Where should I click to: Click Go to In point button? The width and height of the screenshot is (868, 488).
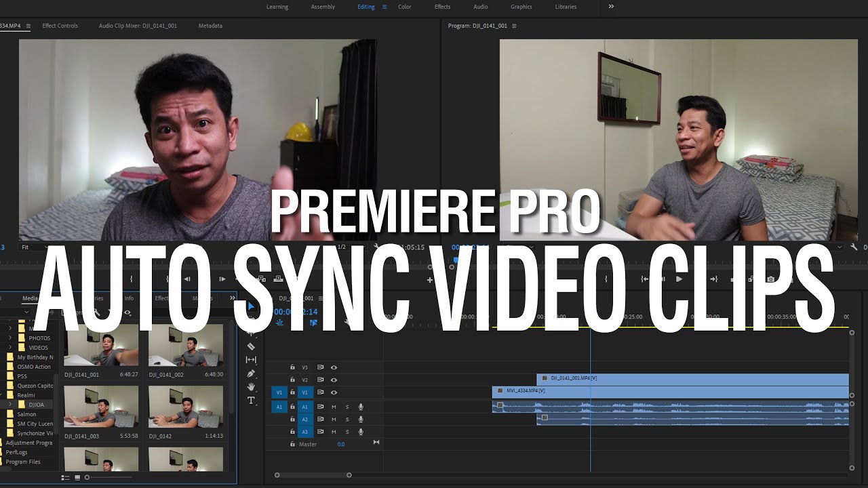(646, 279)
